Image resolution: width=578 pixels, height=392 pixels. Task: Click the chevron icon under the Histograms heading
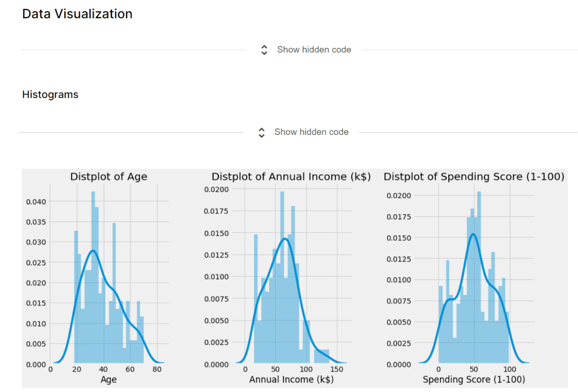[261, 132]
